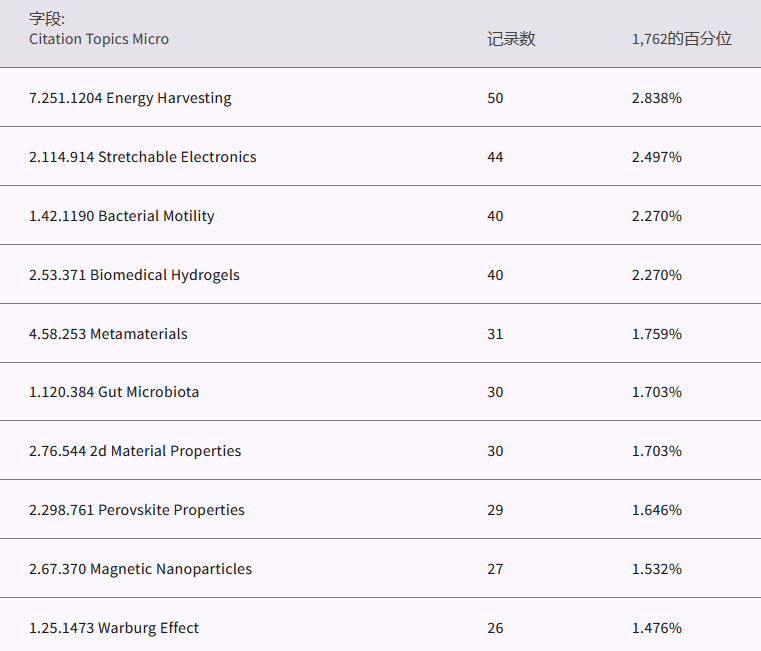Click the Citation Topics Micro field header
761x651 pixels.
click(x=99, y=39)
